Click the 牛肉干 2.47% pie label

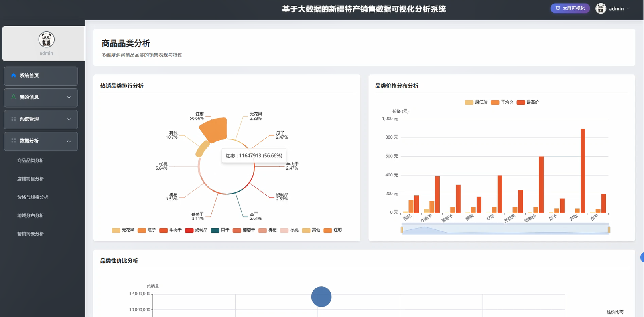click(x=292, y=166)
